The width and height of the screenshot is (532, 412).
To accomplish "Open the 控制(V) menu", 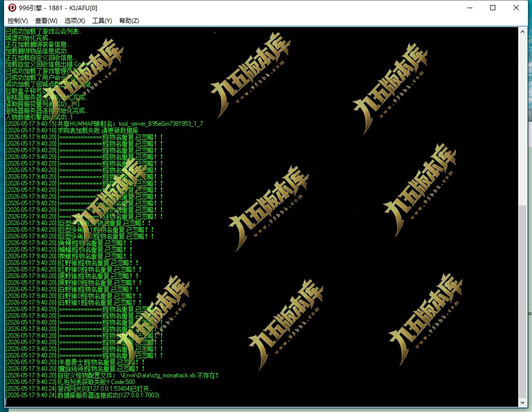I will (x=18, y=21).
